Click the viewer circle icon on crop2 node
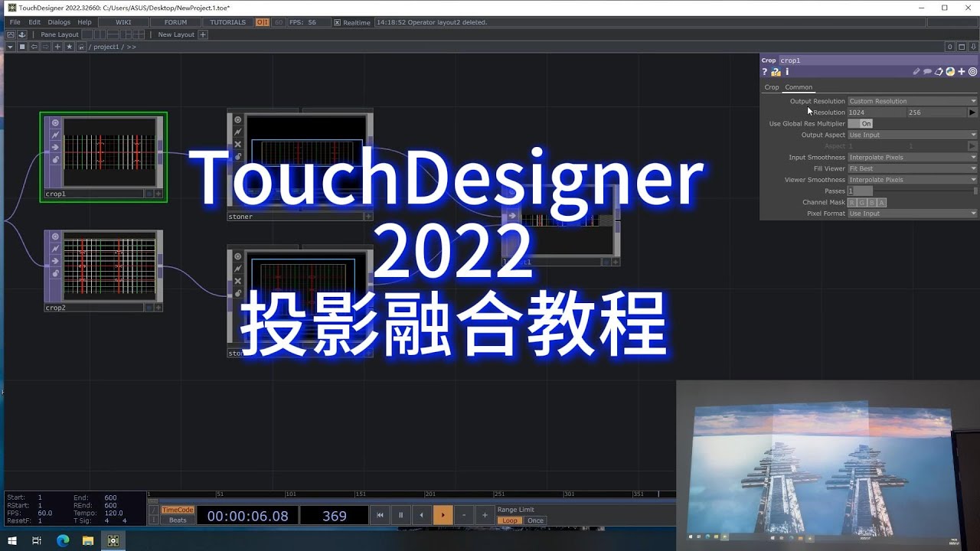Image resolution: width=980 pixels, height=551 pixels. (55, 236)
